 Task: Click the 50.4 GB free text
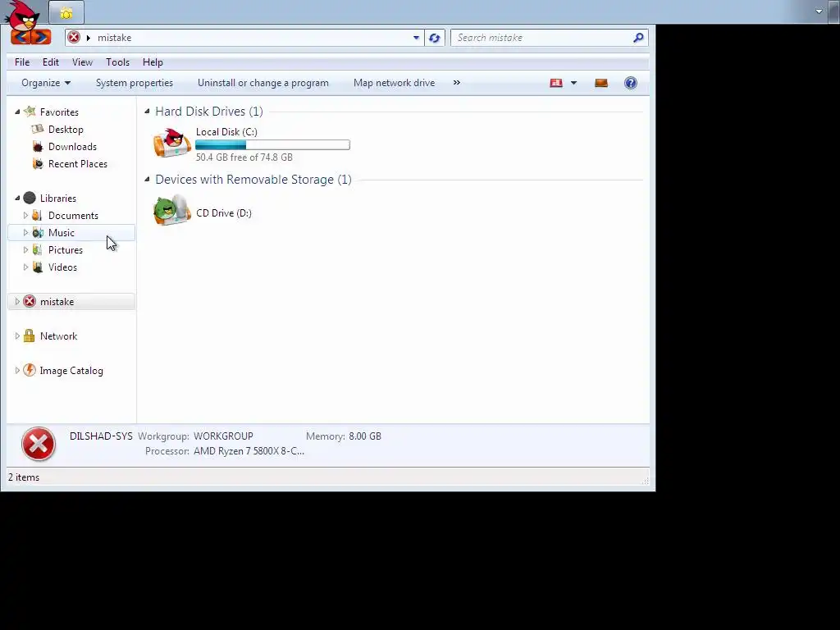coord(244,157)
